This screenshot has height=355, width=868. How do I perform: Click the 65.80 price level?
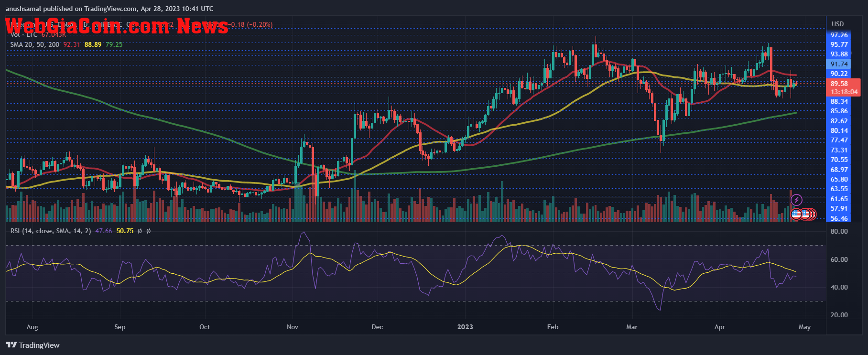[x=839, y=179]
